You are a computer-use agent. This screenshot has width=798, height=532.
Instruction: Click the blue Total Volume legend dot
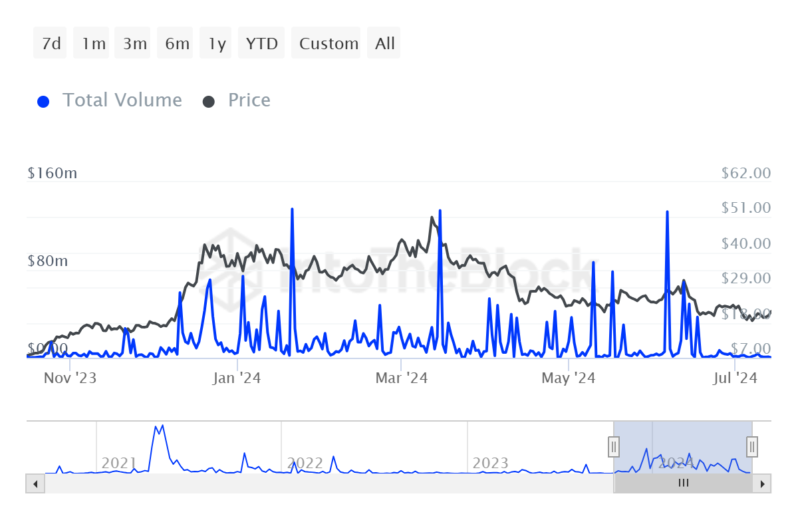pos(44,102)
